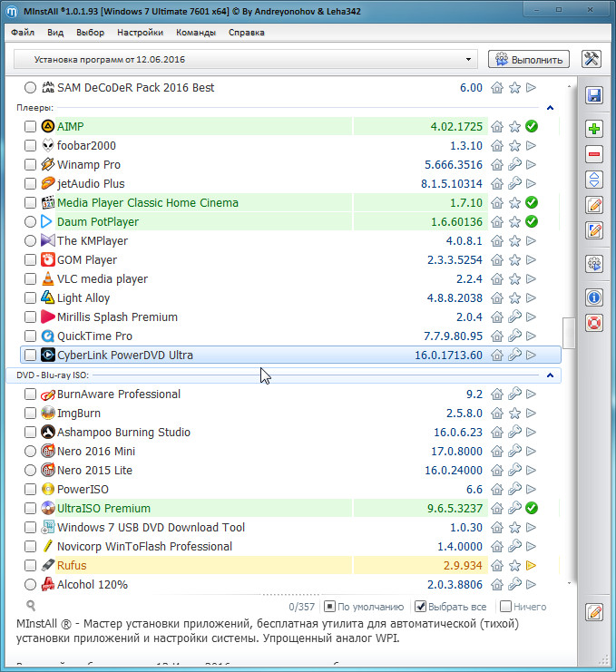Click the green check for UltraISO Premium

click(532, 508)
